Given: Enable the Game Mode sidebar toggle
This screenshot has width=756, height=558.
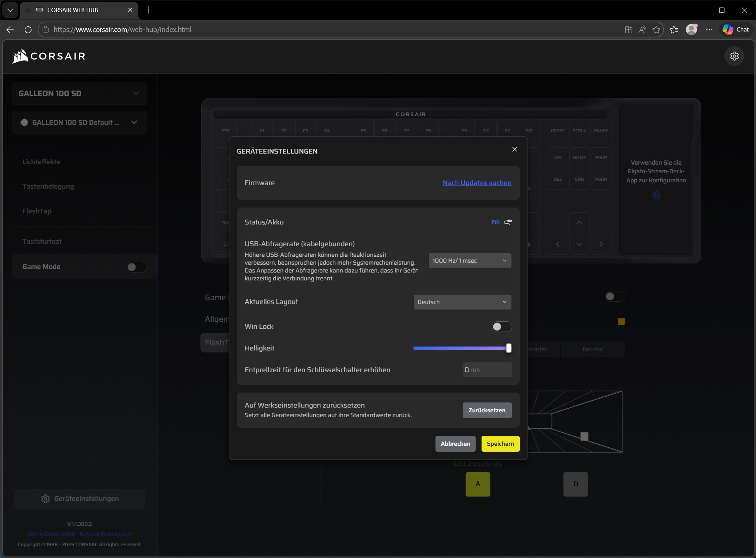Looking at the screenshot, I should tap(136, 267).
